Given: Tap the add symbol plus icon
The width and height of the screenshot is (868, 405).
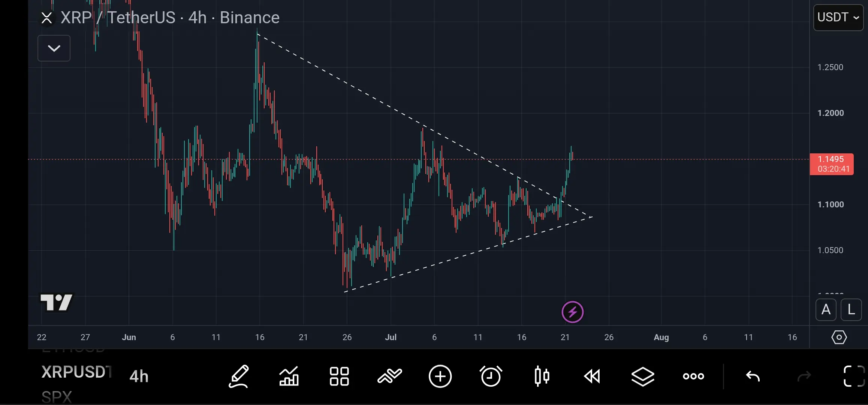Looking at the screenshot, I should [x=440, y=376].
